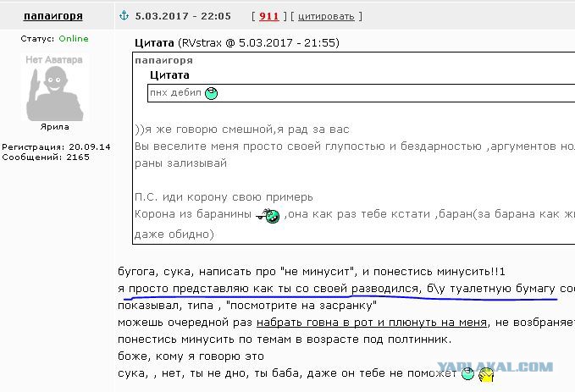575x392 pixels.
Task: Click the line я просто представляю как ты
Action: tap(346, 289)
